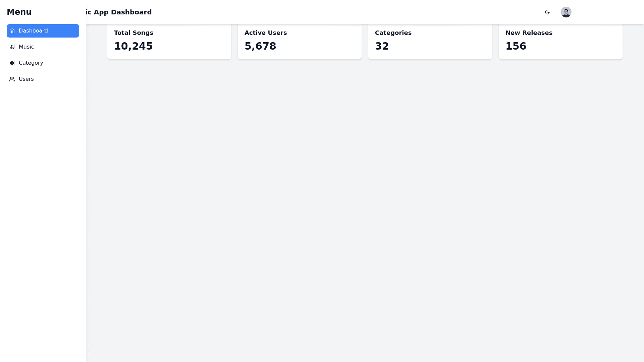Viewport: 644px width, 362px height.
Task: Click the Total Songs card title
Action: pos(133,33)
